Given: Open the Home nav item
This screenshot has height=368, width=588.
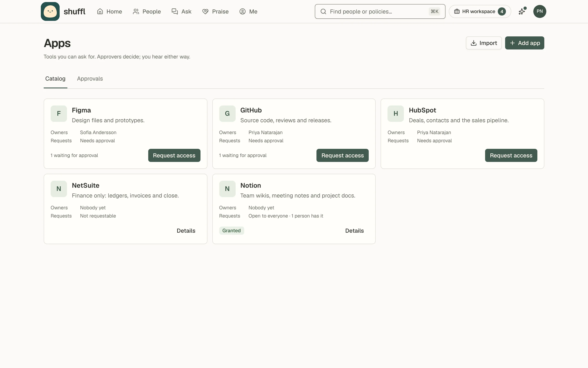Looking at the screenshot, I should pos(109,11).
